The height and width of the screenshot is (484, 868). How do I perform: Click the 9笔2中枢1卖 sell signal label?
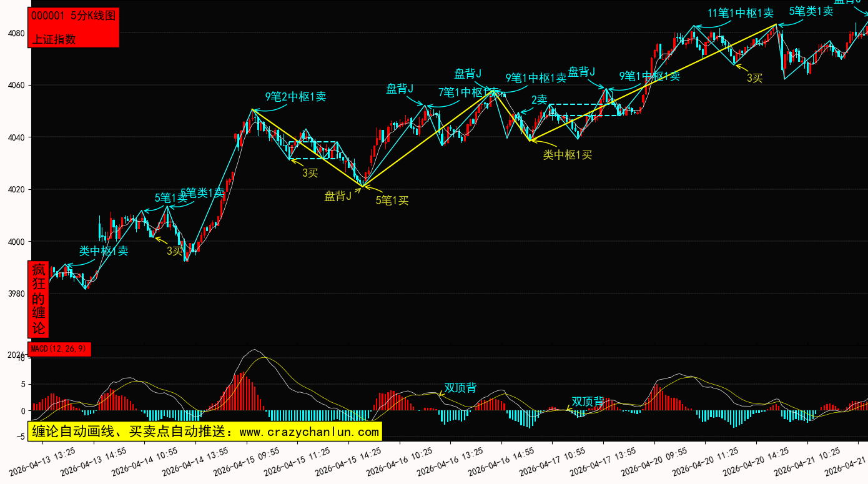click(x=295, y=97)
